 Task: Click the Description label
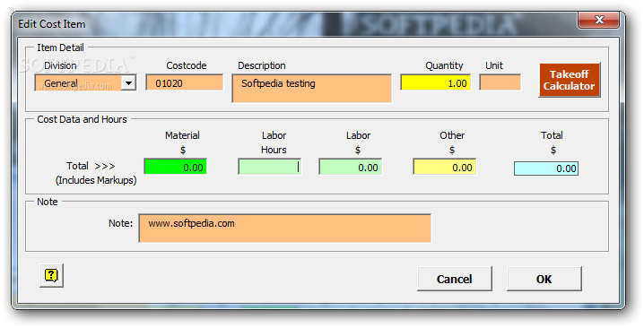click(x=262, y=65)
